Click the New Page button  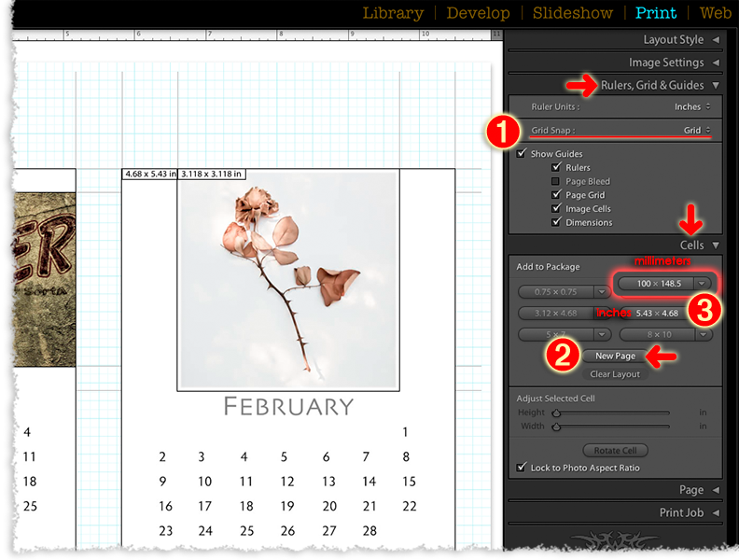[615, 357]
